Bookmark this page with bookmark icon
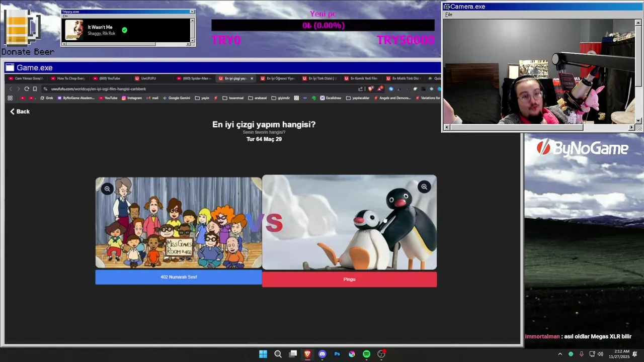The width and height of the screenshot is (644, 362). (35, 89)
